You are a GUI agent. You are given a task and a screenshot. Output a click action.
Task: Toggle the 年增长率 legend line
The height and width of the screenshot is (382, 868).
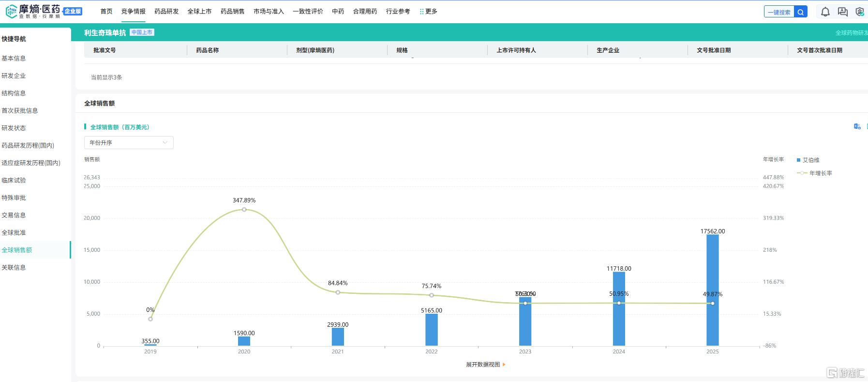click(815, 173)
